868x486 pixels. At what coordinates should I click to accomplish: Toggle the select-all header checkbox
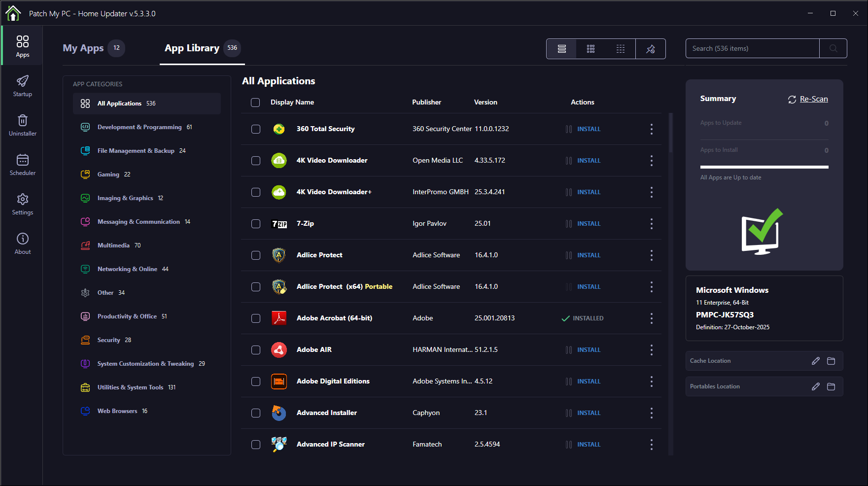(255, 103)
